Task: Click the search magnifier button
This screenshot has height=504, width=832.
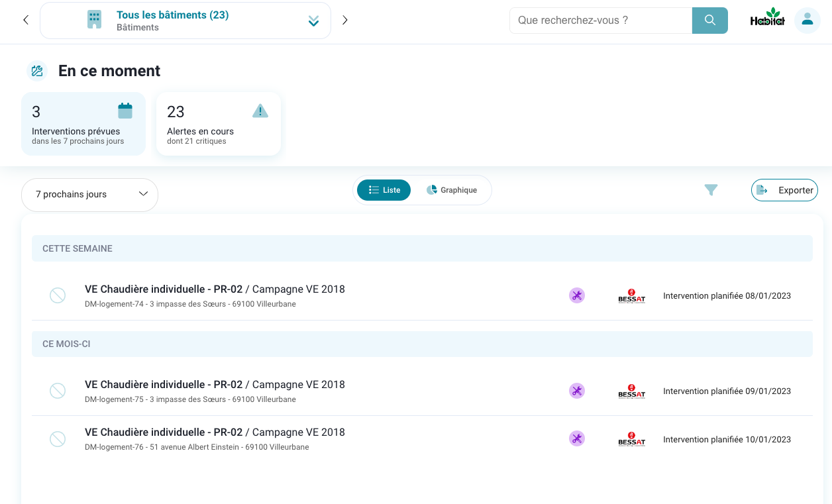Action: [x=709, y=21]
